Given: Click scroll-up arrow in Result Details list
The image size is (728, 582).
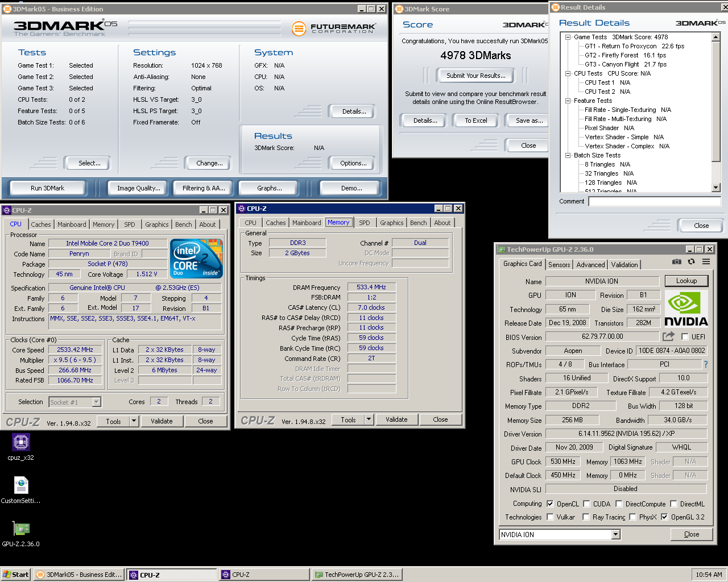Looking at the screenshot, I should [717, 37].
